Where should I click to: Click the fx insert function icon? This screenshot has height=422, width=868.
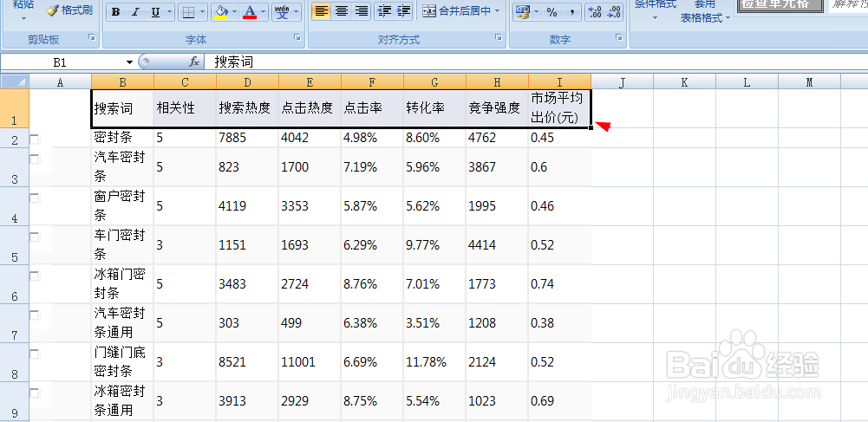[x=194, y=62]
